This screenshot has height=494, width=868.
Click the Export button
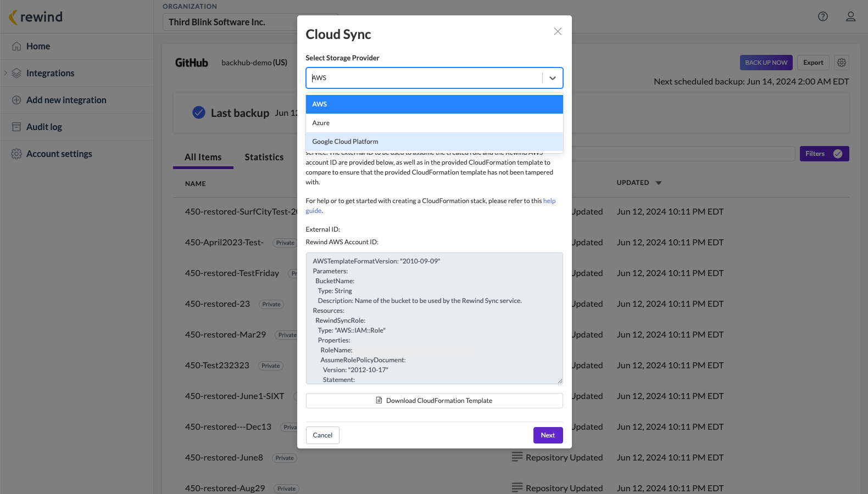click(813, 63)
